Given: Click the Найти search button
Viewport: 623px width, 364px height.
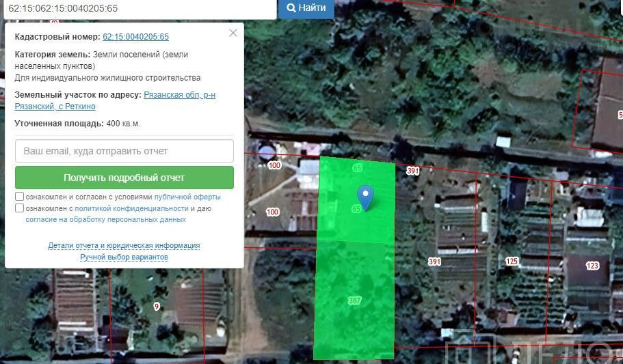Looking at the screenshot, I should point(306,8).
